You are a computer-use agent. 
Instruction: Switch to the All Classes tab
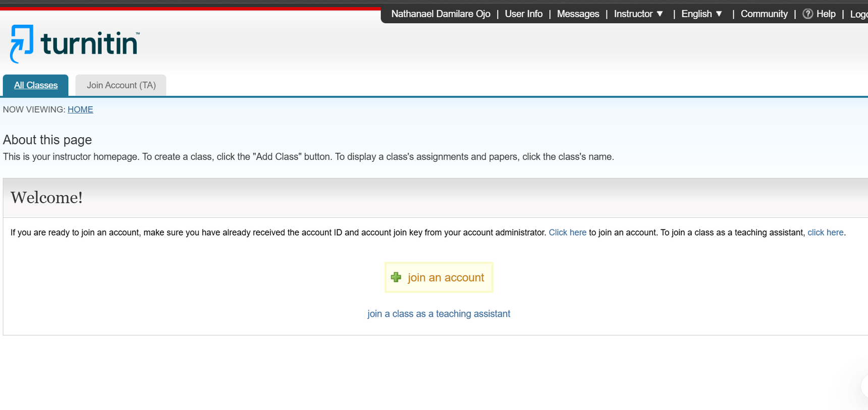[x=36, y=85]
